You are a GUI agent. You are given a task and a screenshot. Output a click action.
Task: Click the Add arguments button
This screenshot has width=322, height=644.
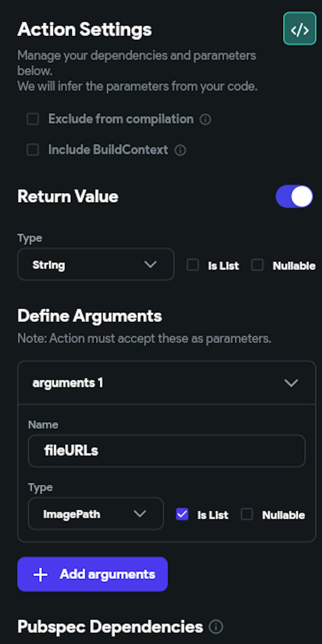tap(92, 574)
